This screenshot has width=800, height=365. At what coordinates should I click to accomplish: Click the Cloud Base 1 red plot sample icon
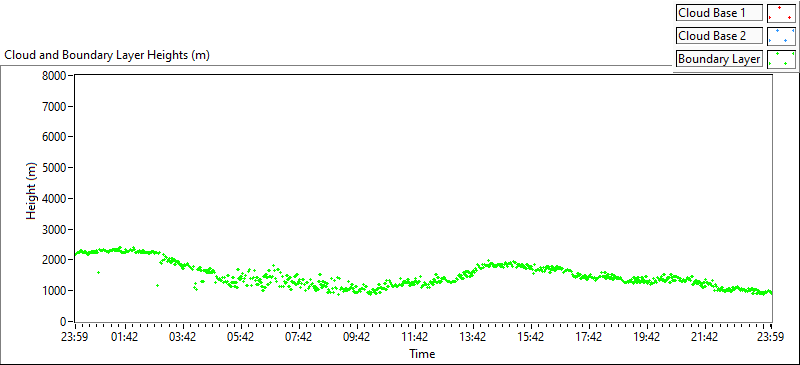(781, 13)
